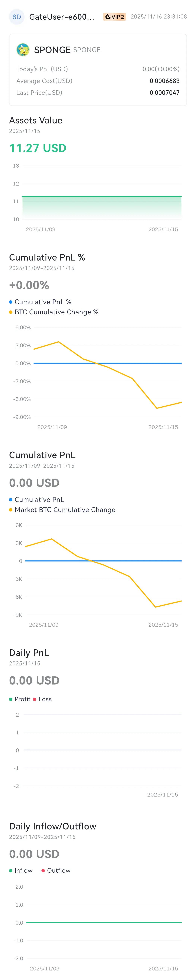
Task: Toggle the green Profit legend dot
Action: click(11, 699)
